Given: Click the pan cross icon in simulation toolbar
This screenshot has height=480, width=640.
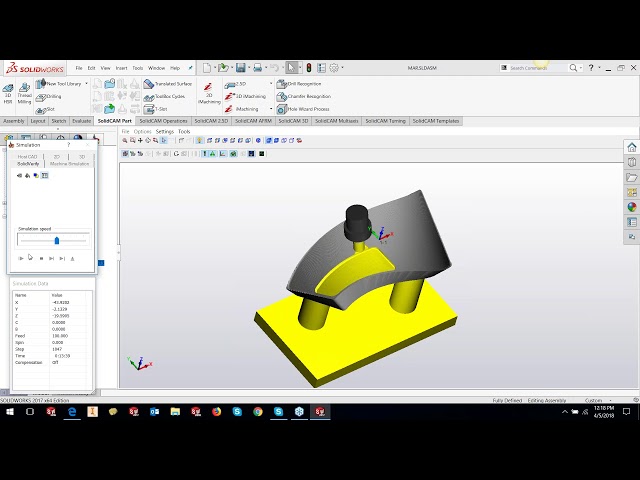Looking at the screenshot, I should coord(140,140).
